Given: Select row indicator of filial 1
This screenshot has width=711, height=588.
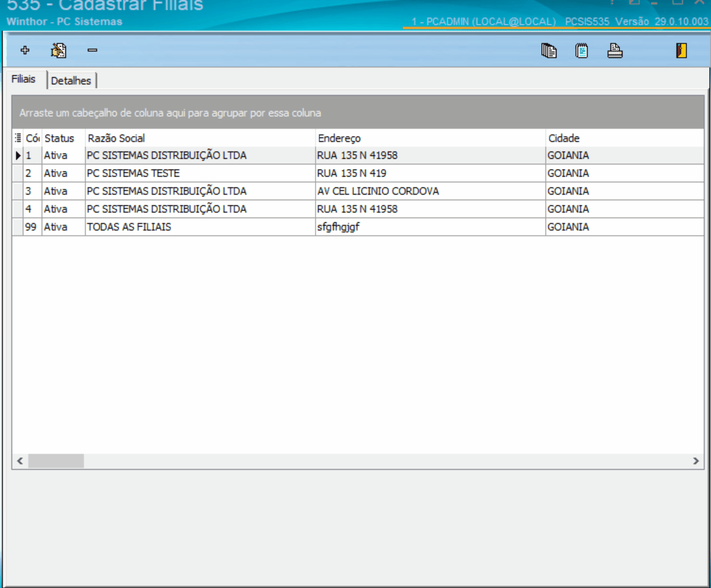Looking at the screenshot, I should point(18,155).
